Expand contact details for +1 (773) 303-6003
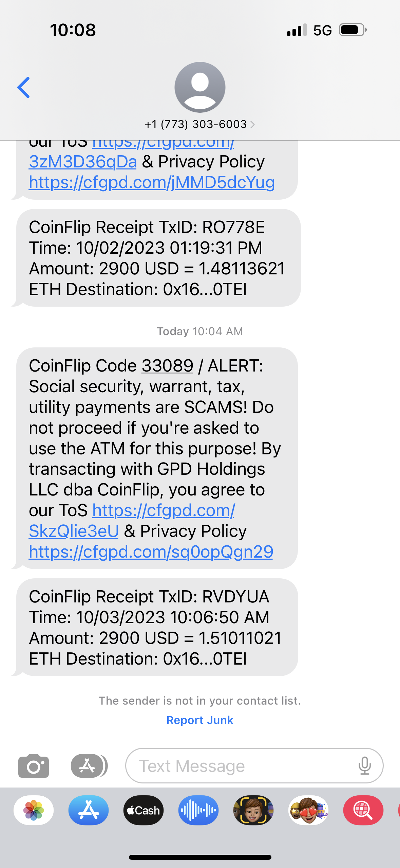Screen dimensions: 400x868 point(200,125)
